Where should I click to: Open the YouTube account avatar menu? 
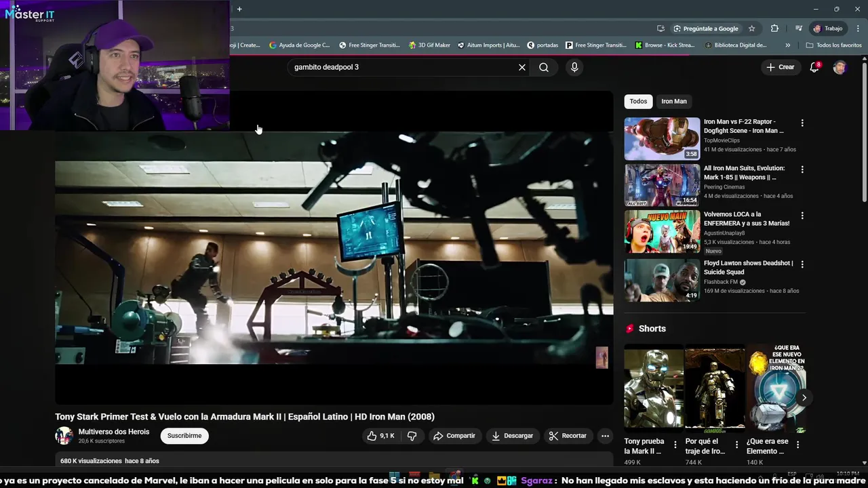click(840, 67)
